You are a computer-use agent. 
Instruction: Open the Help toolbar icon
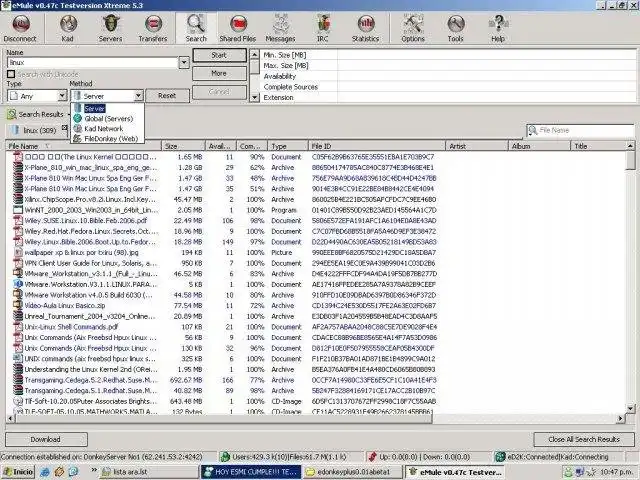pos(498,24)
